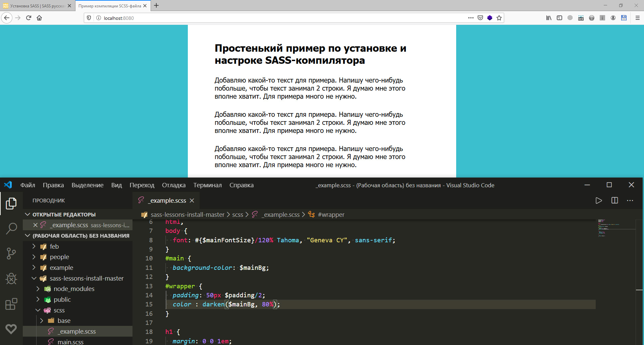Toggle the Firefox sidebar view
The height and width of the screenshot is (345, 644).
tap(559, 18)
